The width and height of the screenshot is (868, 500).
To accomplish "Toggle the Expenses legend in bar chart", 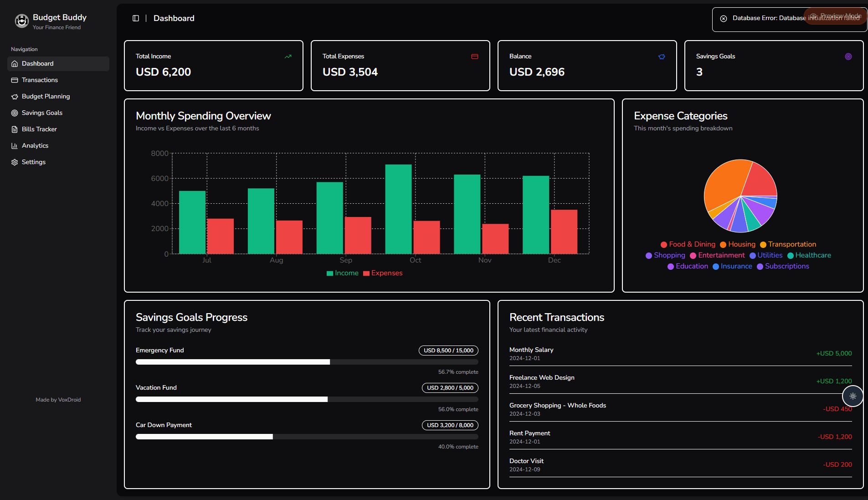I will (383, 273).
